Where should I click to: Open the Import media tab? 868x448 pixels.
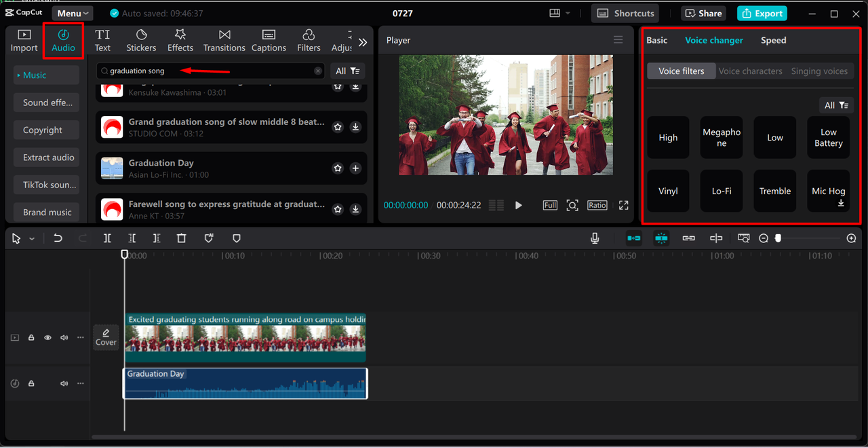point(24,41)
